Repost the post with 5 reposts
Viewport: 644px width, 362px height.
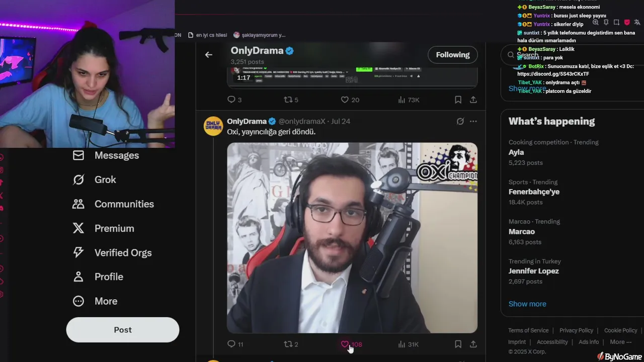pos(291,100)
